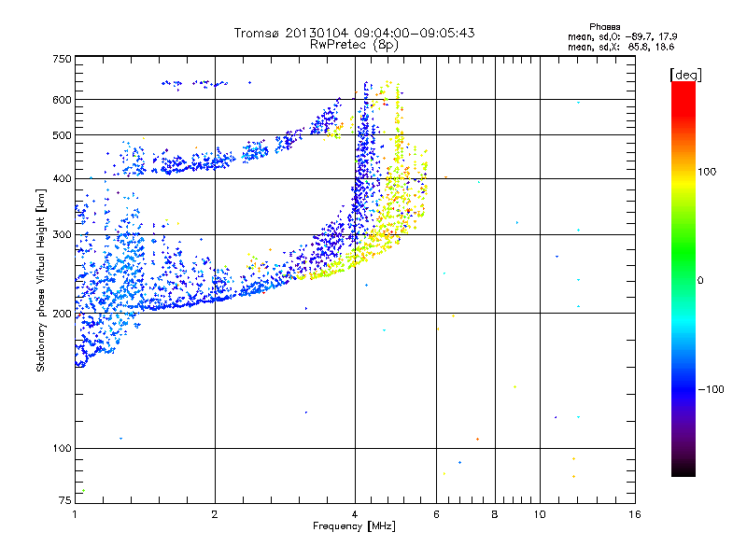
Task: Click the x-axis tick label '8'
Action: pyautogui.click(x=495, y=514)
